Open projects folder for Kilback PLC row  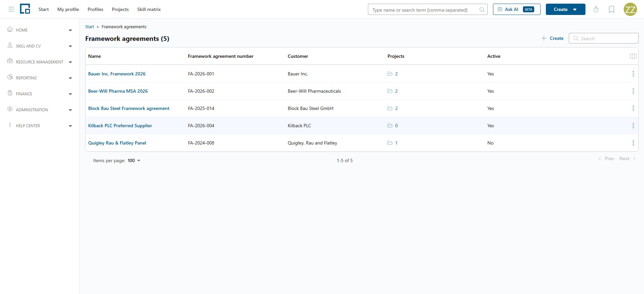[393, 126]
